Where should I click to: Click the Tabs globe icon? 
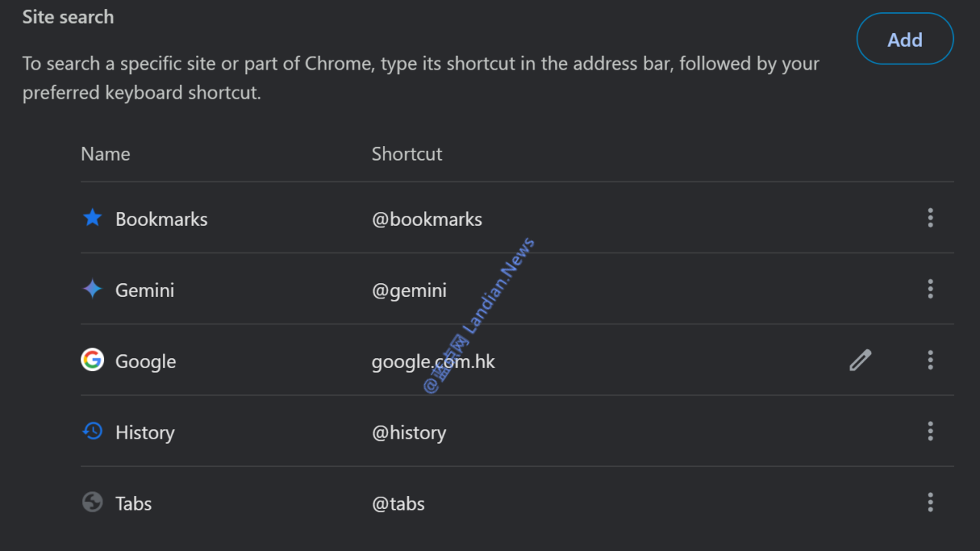click(x=93, y=503)
